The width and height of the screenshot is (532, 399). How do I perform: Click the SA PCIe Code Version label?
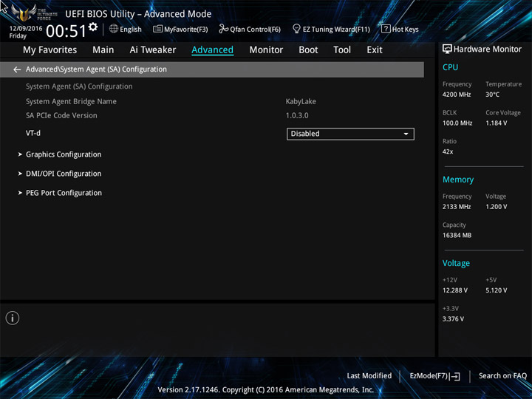pos(61,115)
